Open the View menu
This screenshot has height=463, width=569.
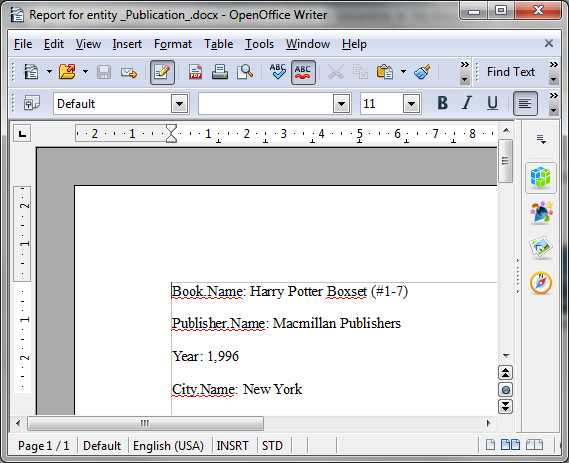click(88, 44)
